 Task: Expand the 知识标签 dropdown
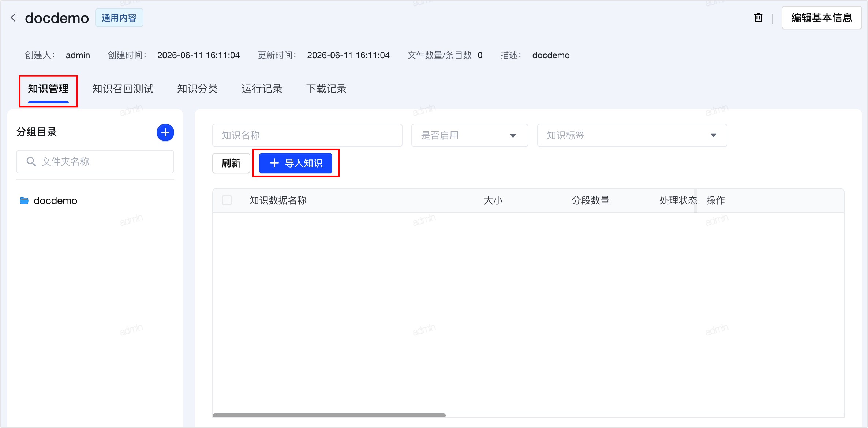tap(632, 135)
